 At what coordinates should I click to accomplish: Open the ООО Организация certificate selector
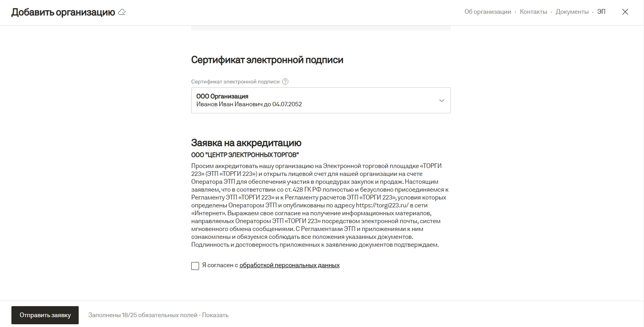(x=315, y=100)
